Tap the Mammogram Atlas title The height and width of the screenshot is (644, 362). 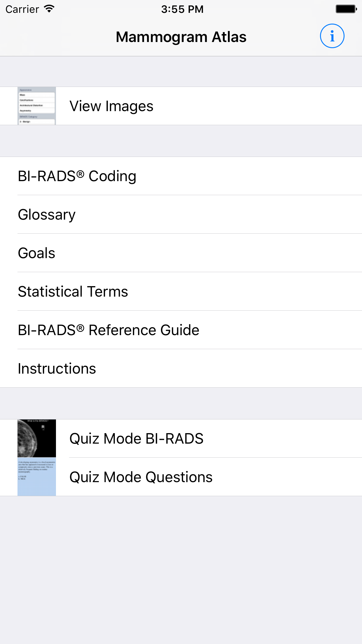(x=181, y=37)
